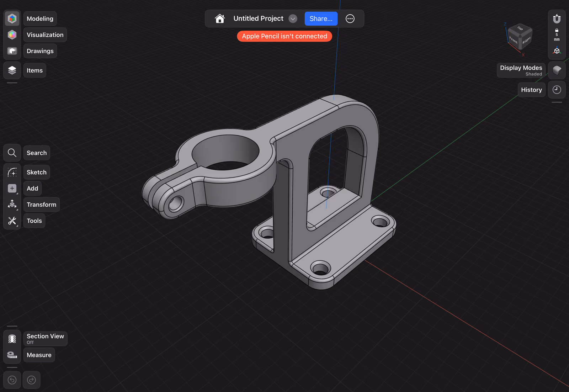Select the Sketch tool icon
Image resolution: width=569 pixels, height=392 pixels.
12,172
